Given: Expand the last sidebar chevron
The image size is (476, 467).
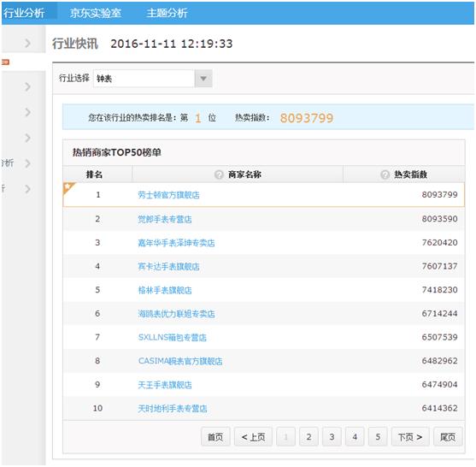Looking at the screenshot, I should click(27, 189).
